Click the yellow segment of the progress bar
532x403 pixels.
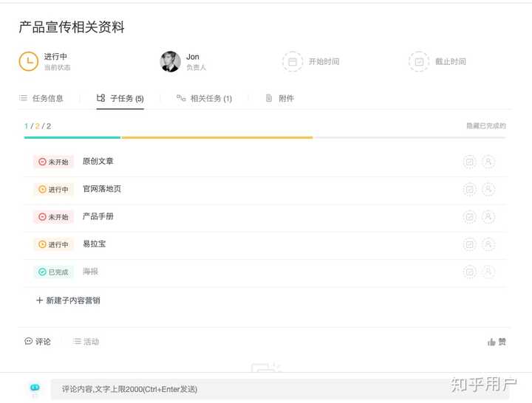(216, 137)
